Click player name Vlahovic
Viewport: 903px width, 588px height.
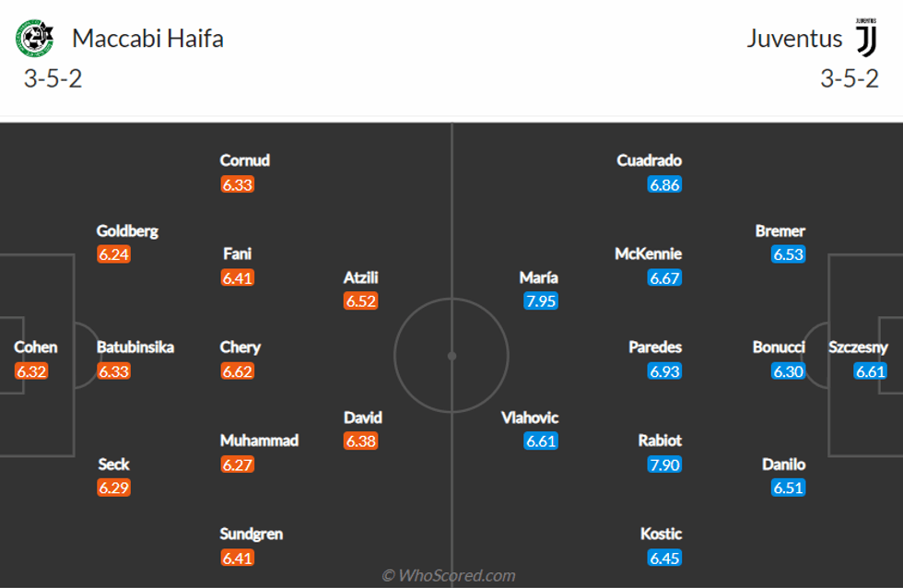pyautogui.click(x=530, y=417)
